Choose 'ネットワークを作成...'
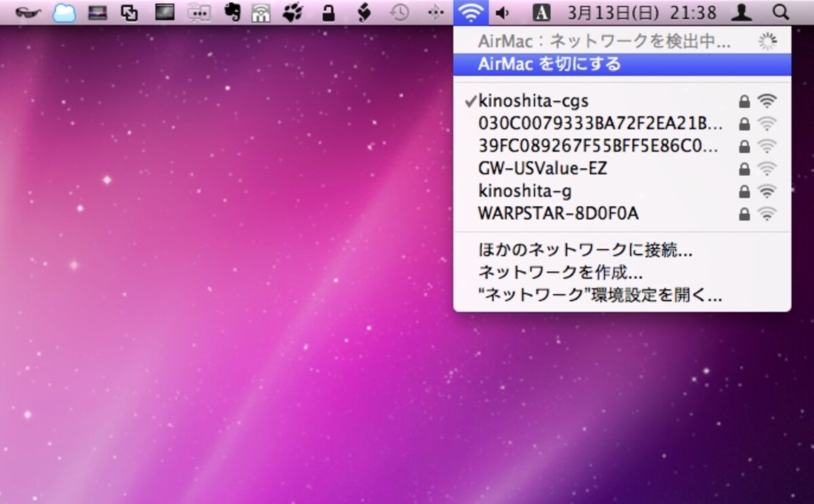Viewport: 814px width, 504px height. tap(622, 273)
